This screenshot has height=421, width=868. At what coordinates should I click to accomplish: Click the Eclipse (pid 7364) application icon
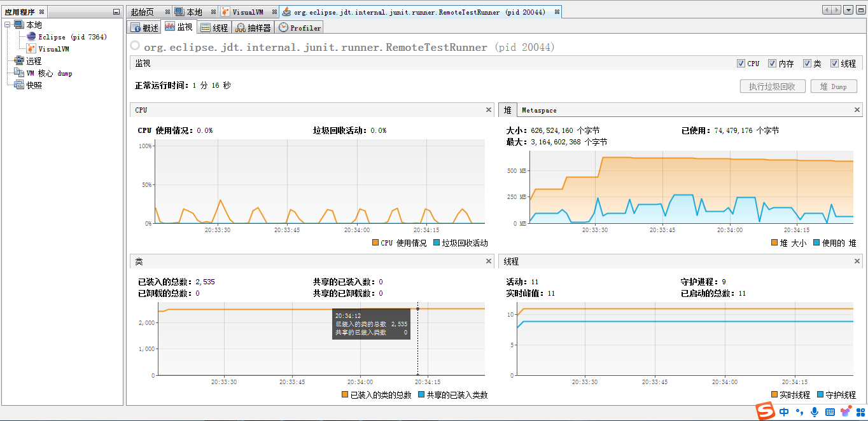(31, 37)
